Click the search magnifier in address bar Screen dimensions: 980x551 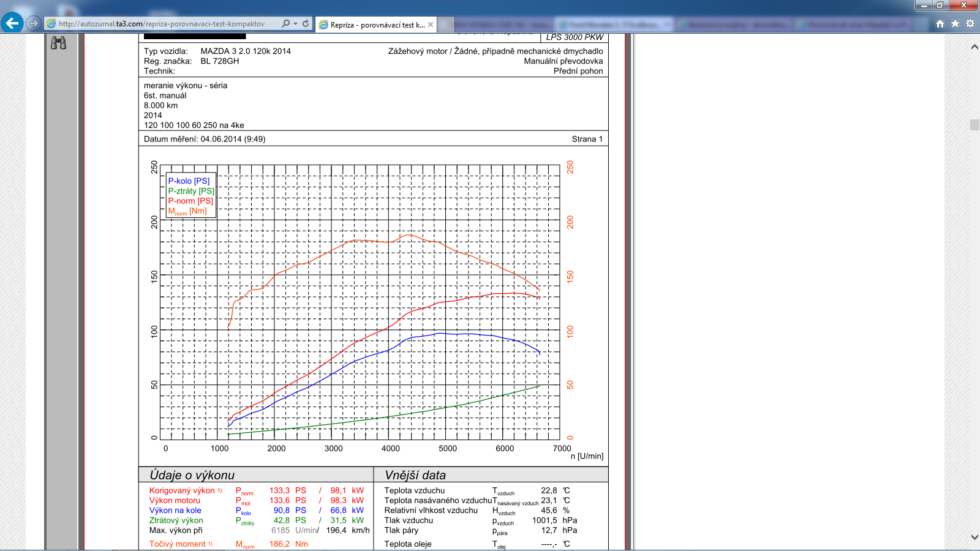(285, 24)
